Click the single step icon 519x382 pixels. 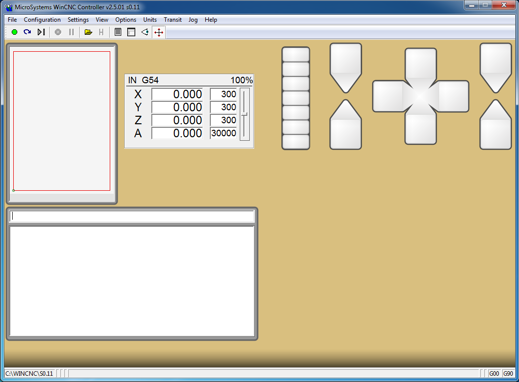coord(41,32)
